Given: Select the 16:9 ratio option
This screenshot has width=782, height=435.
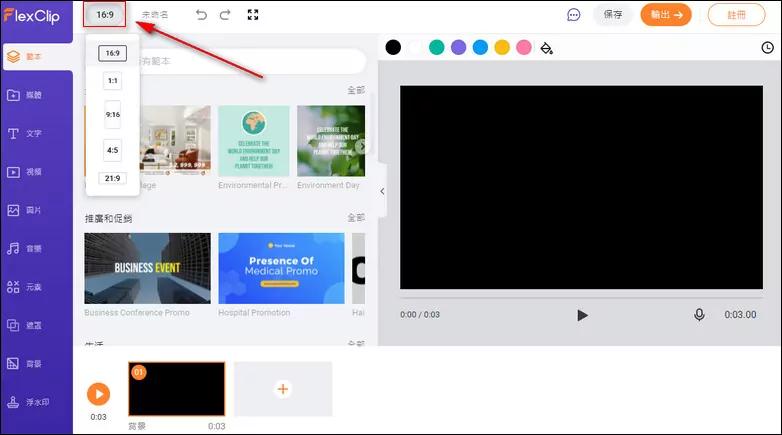Looking at the screenshot, I should 112,53.
